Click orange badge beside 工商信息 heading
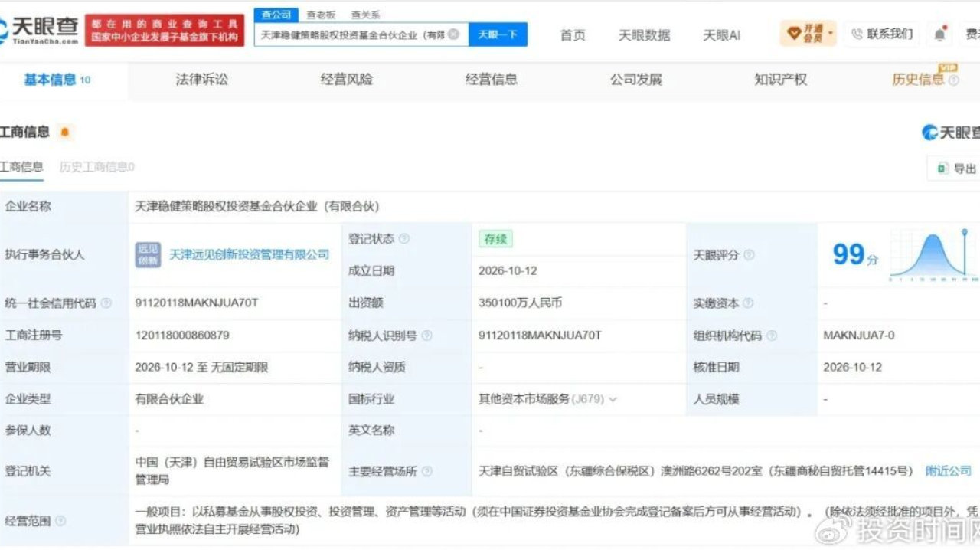 [64, 132]
